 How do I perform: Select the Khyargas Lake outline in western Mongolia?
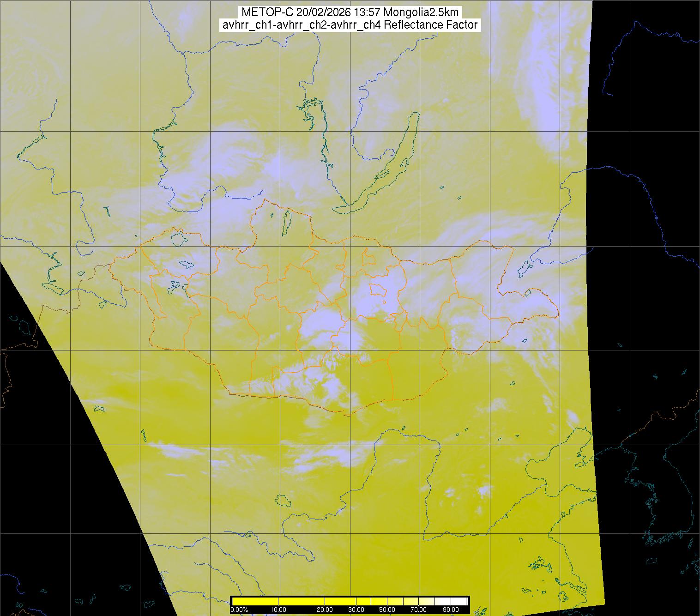(x=186, y=265)
